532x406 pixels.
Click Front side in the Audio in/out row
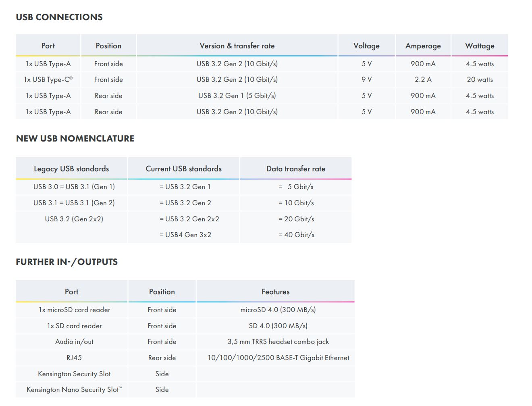[162, 341]
